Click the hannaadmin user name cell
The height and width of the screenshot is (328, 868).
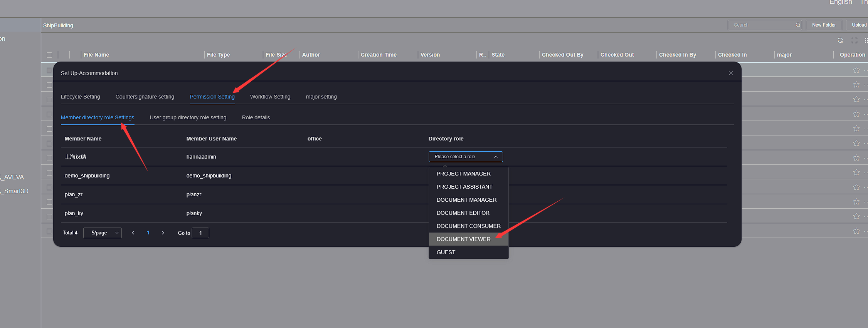coord(201,157)
